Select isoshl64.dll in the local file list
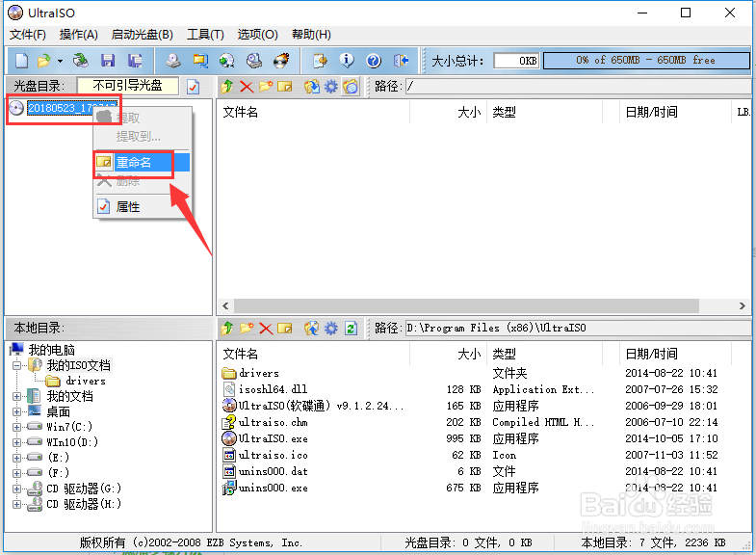Image resolution: width=756 pixels, height=555 pixels. [x=273, y=389]
